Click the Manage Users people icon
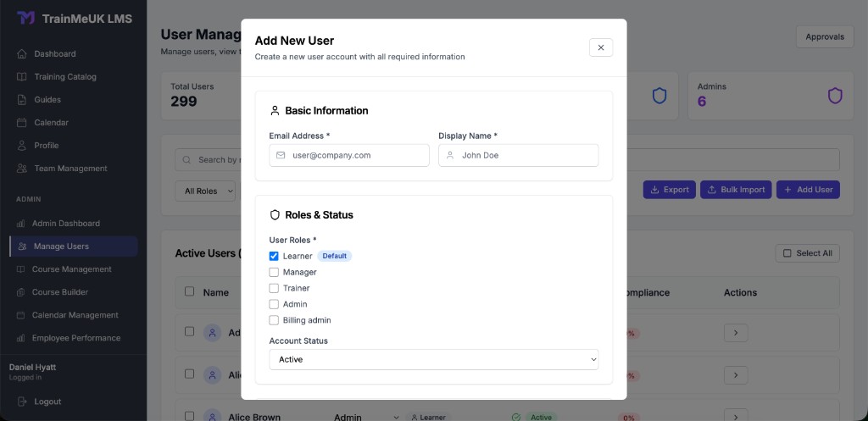Screen dimensions: 868x421 (x=22, y=247)
